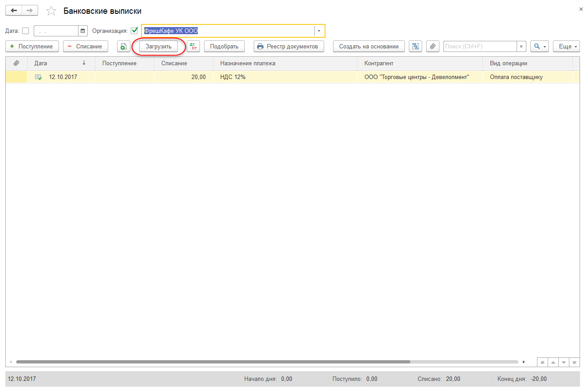This screenshot has height=392, width=588.
Task: Close the Банковские выписки form
Action: coord(581,9)
